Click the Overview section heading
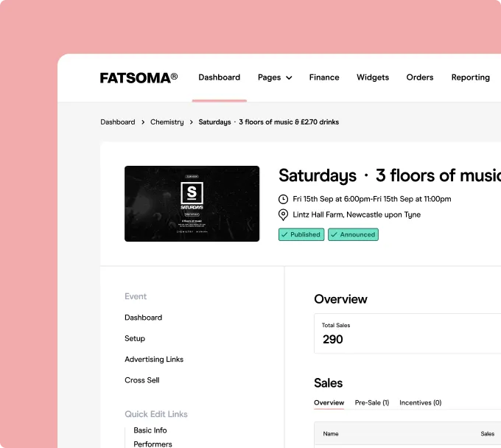Image resolution: width=501 pixels, height=448 pixels. point(340,299)
